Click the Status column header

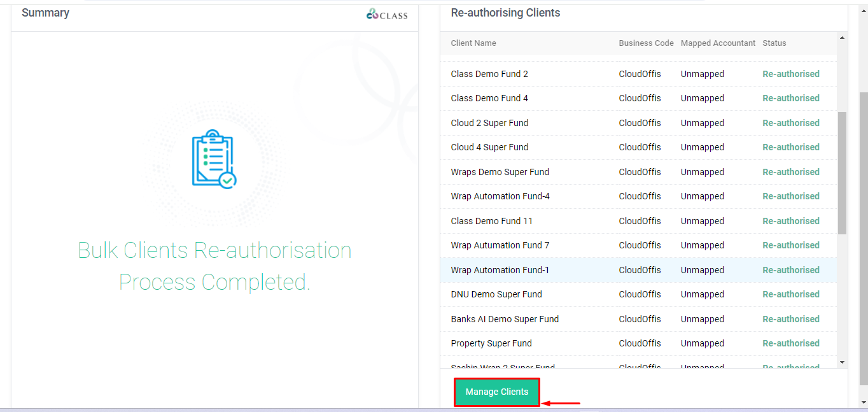click(x=774, y=43)
